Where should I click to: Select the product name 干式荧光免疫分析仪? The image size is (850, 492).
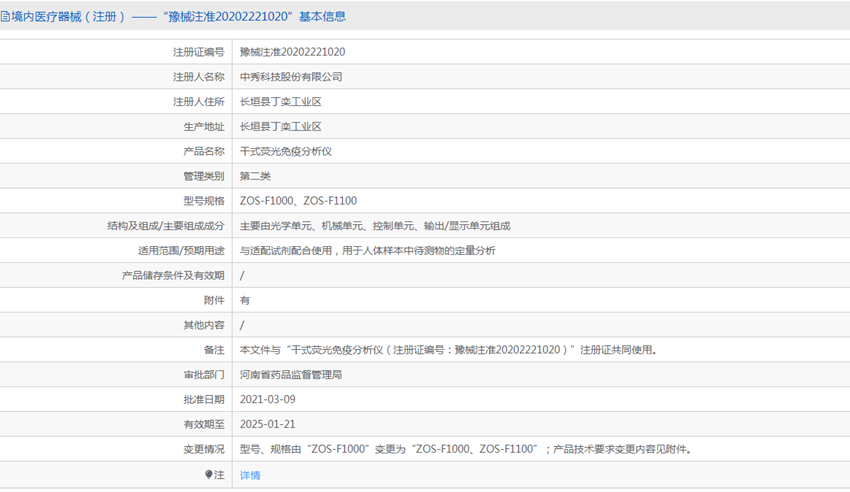coord(285,152)
